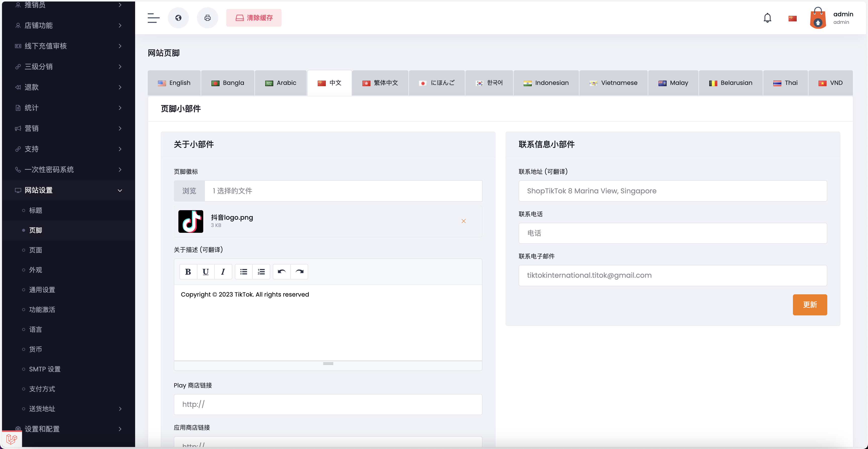Switch to the 繁体中文 tab
868x449 pixels.
380,83
